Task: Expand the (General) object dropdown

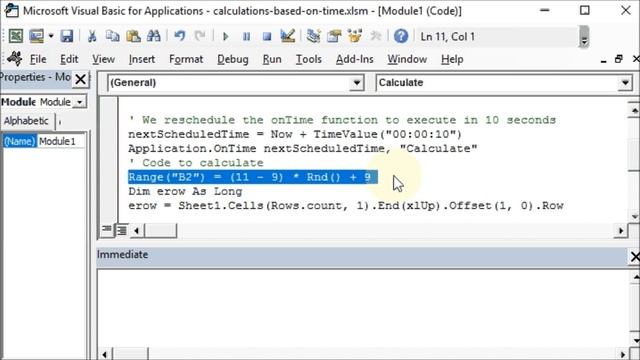Action: pyautogui.click(x=357, y=83)
